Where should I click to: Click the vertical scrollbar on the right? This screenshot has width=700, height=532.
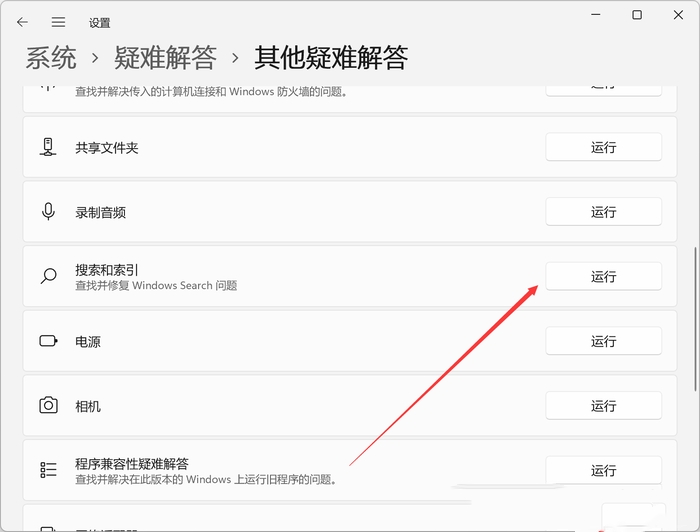click(695, 320)
